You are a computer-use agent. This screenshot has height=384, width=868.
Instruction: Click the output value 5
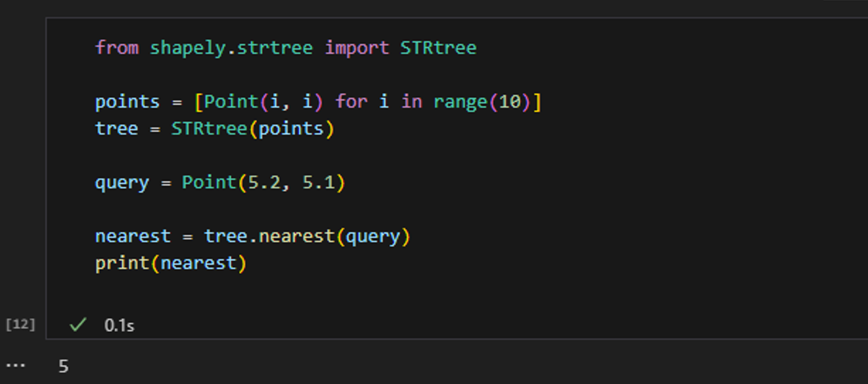64,366
